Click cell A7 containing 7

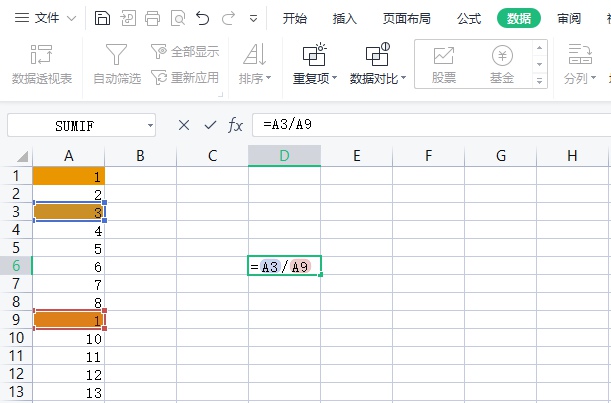[x=69, y=284]
